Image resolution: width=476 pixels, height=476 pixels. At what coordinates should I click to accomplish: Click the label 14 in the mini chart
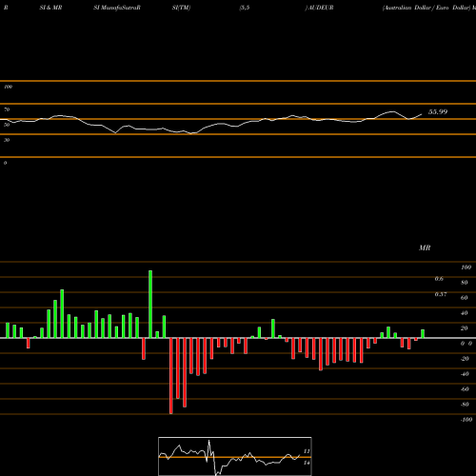coord(307,463)
